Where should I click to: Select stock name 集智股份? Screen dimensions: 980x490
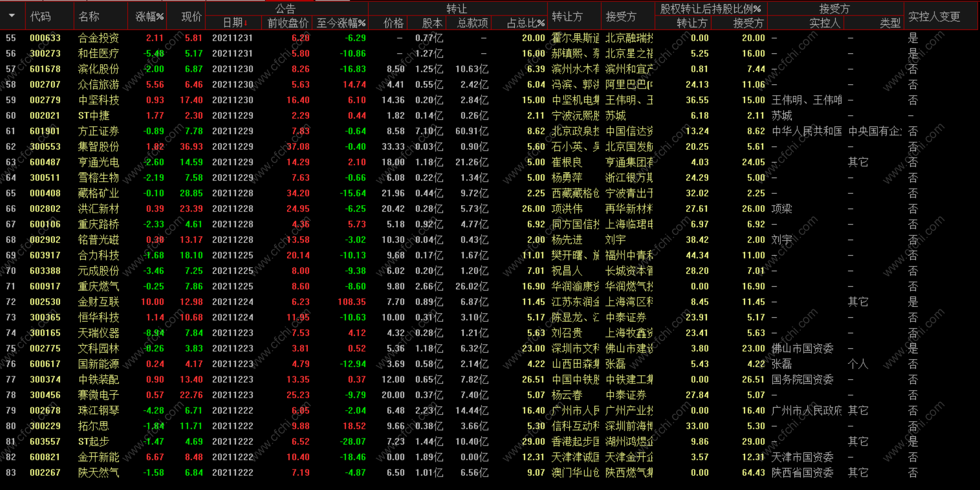pyautogui.click(x=98, y=146)
